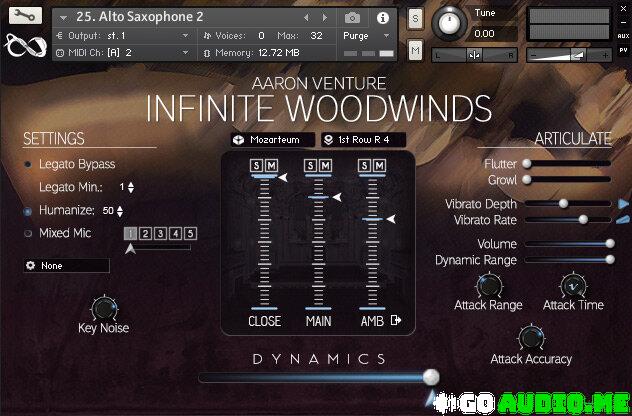The height and width of the screenshot is (416, 632).
Task: Click the instrument info icon
Action: click(382, 17)
